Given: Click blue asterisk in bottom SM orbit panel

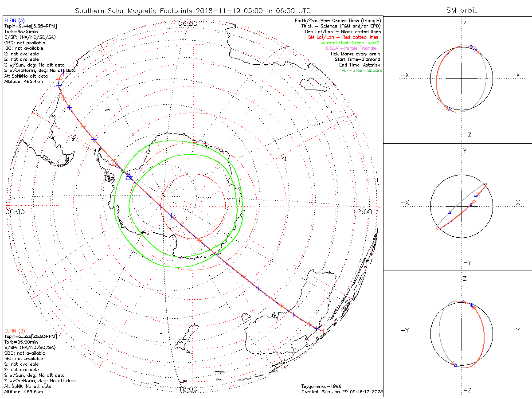Looking at the screenshot, I should (x=471, y=305).
